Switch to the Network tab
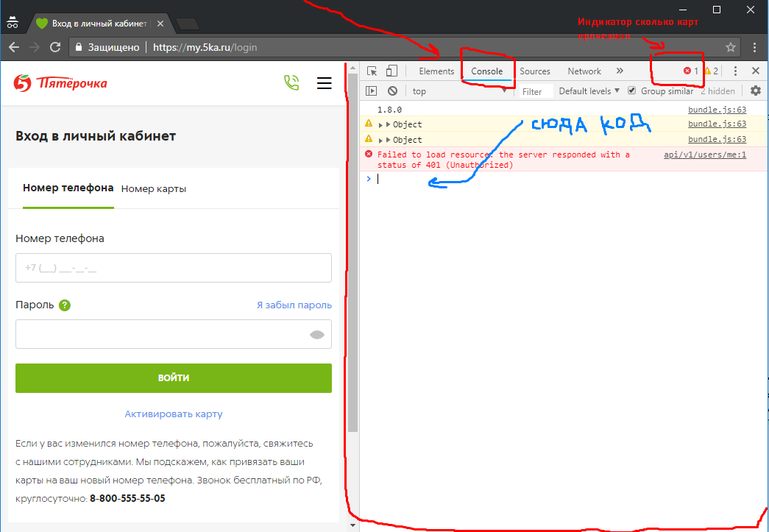Screen dimensions: 769x532 584,71
